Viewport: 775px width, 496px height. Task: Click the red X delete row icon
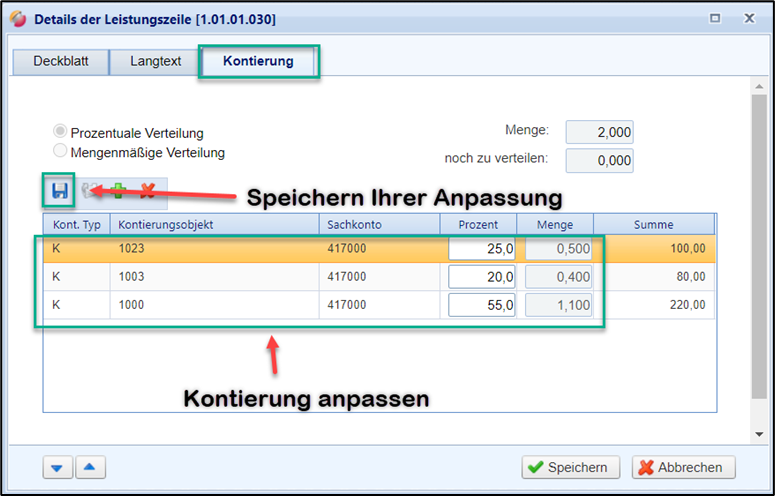[147, 191]
